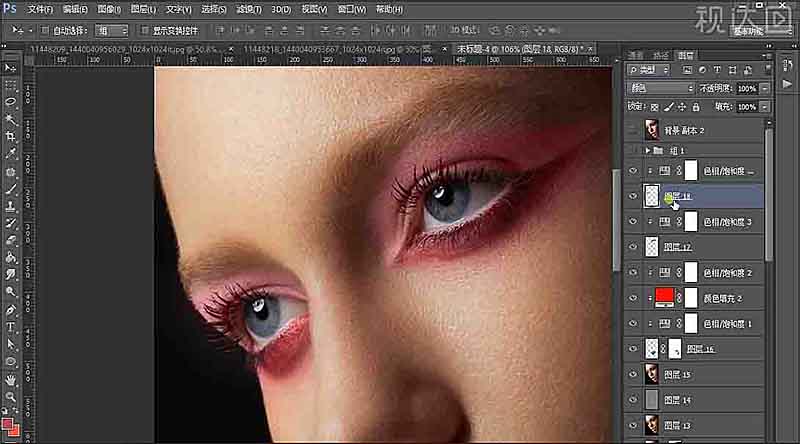Open the workspace switcher dropdown
800x444 pixels.
[762, 31]
